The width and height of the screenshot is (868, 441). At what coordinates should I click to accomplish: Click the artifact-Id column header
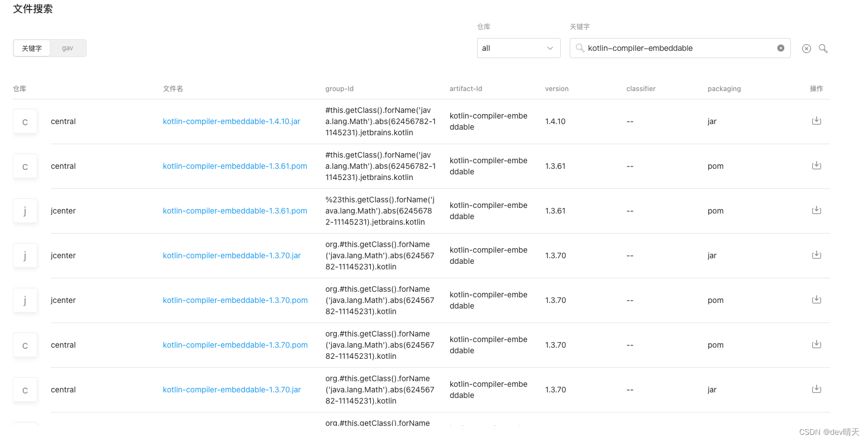[x=466, y=89]
